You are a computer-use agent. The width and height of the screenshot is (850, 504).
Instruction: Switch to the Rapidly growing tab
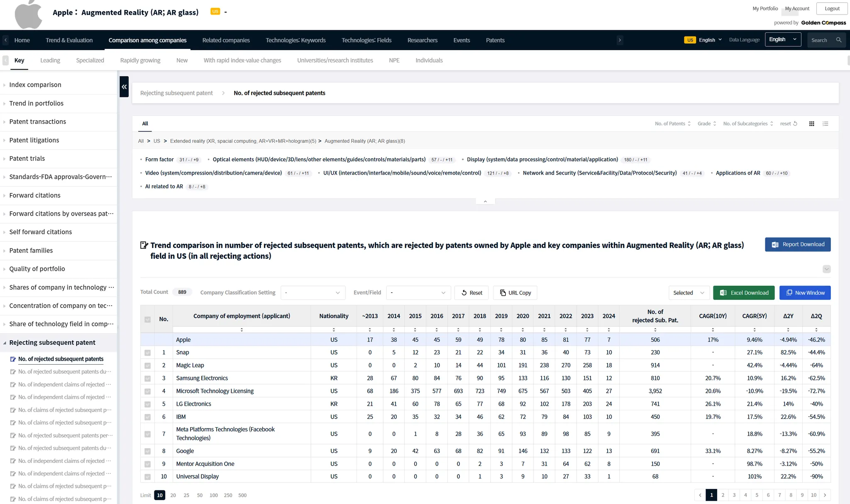click(140, 60)
